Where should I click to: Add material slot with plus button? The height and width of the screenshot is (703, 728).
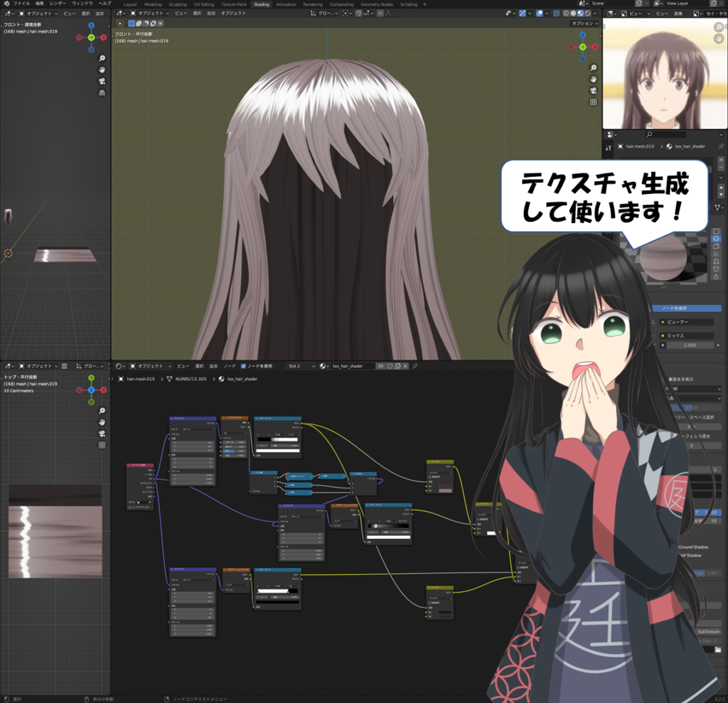721,160
